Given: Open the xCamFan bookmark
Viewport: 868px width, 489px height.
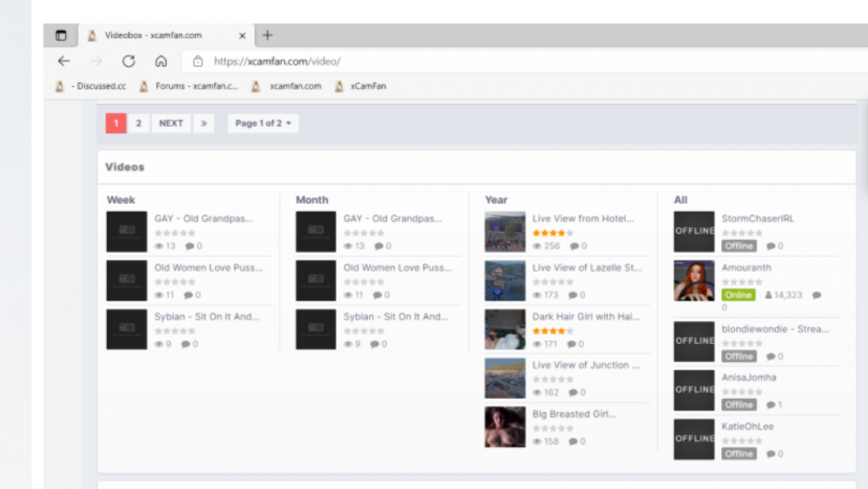Looking at the screenshot, I should tap(361, 86).
